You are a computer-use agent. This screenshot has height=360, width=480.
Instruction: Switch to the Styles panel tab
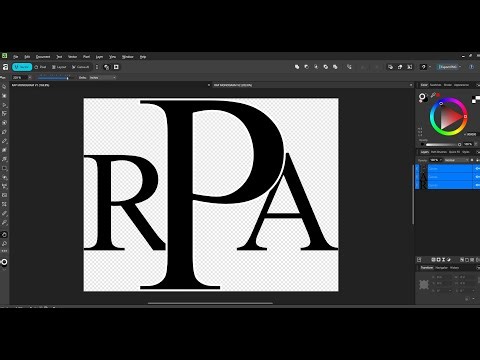point(466,152)
